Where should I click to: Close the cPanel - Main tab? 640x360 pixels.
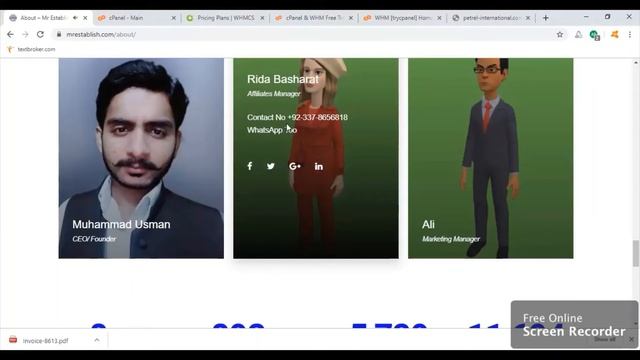[x=173, y=18]
